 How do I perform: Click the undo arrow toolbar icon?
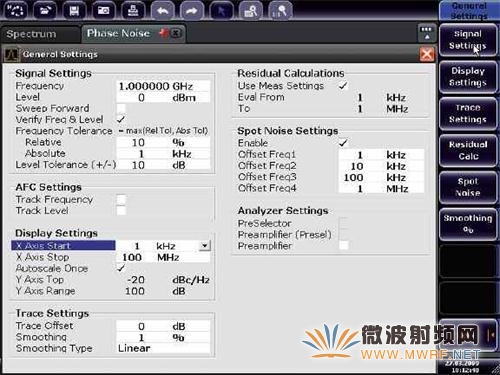coord(162,10)
